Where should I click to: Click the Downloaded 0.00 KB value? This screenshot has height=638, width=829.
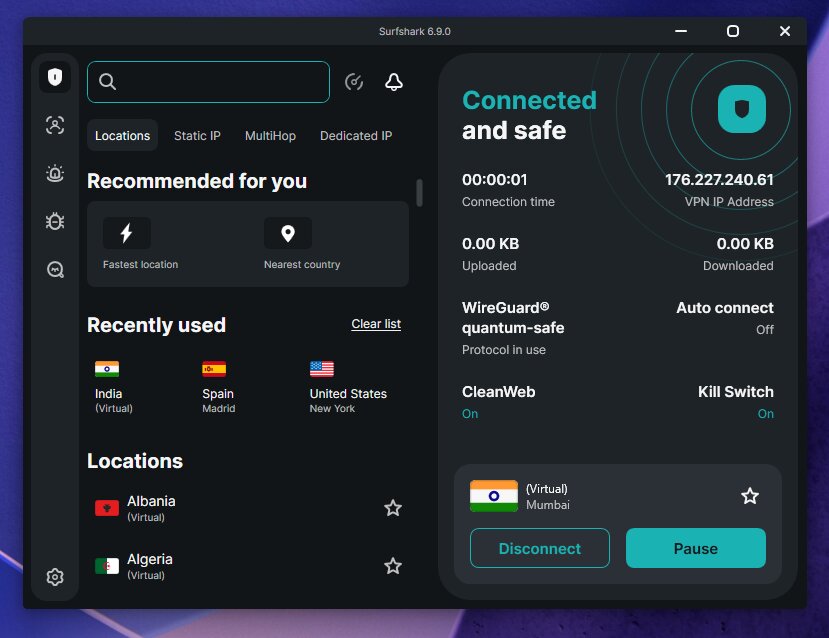click(745, 244)
